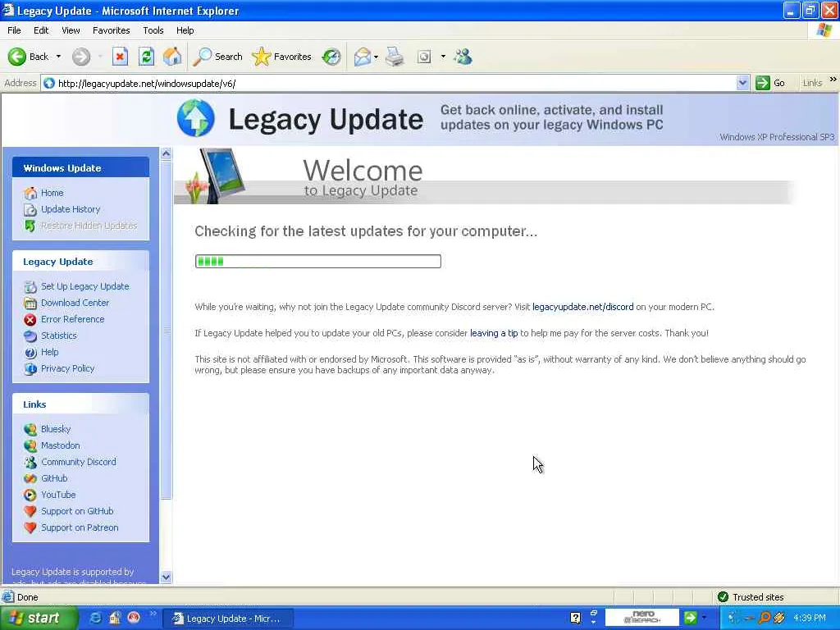Select the Legacy Update taskbar button
This screenshot has width=840, height=630.
point(228,619)
